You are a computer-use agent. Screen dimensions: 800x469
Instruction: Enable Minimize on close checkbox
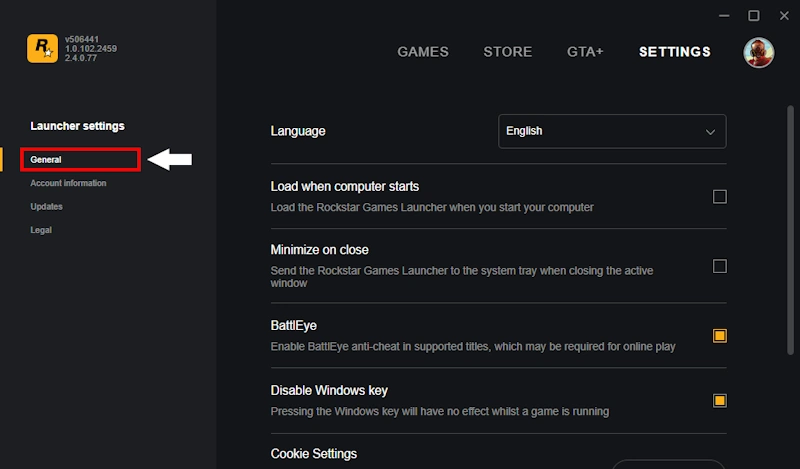(719, 266)
